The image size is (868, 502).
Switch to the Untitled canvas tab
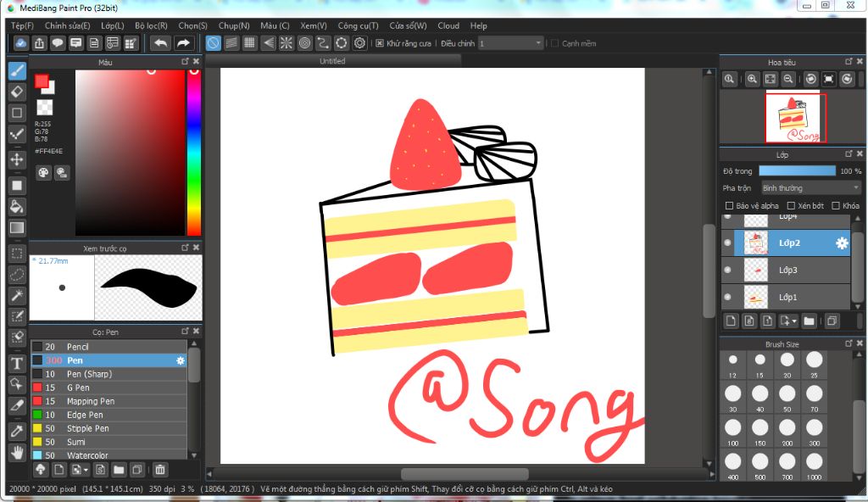pyautogui.click(x=332, y=61)
